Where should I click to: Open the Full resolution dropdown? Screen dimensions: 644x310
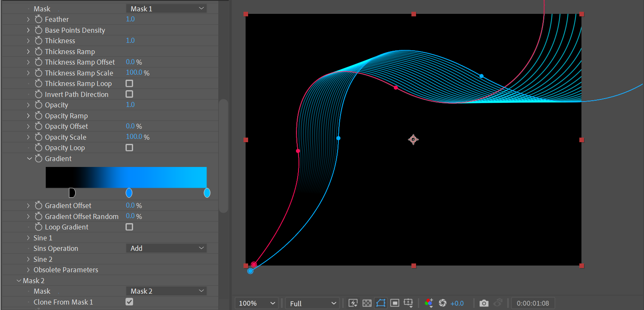click(313, 303)
